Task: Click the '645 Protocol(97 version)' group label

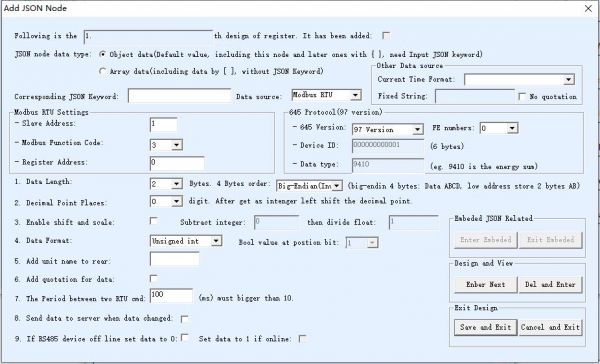Action: pyautogui.click(x=336, y=112)
